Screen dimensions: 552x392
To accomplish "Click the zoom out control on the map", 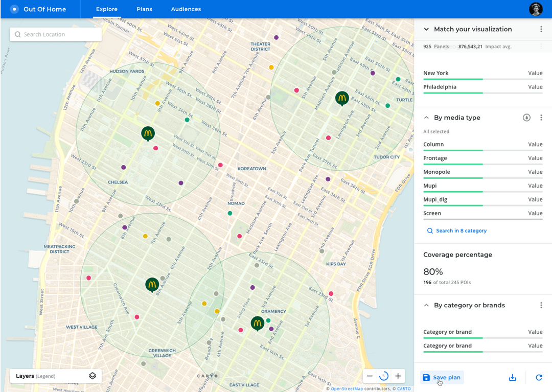I will tap(370, 376).
